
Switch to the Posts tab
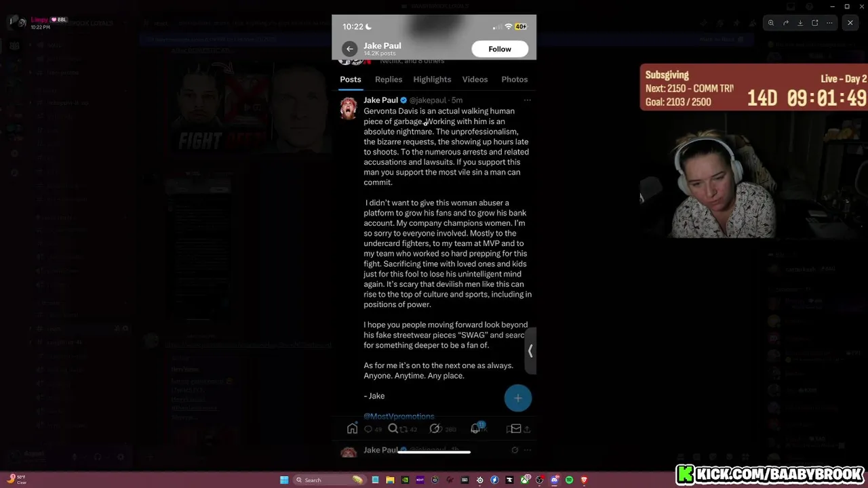pyautogui.click(x=351, y=79)
